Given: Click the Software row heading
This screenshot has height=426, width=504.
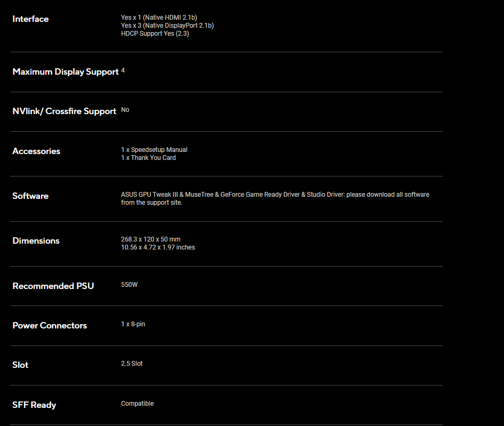Looking at the screenshot, I should (x=30, y=196).
